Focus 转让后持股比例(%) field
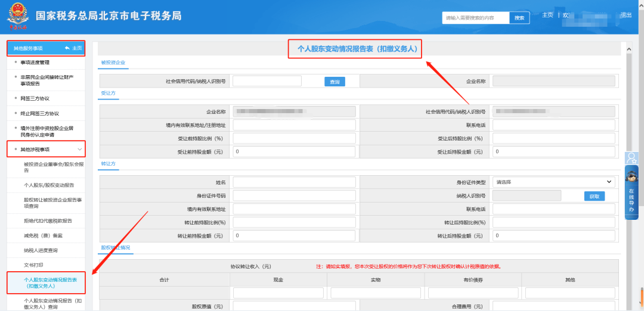Viewport: 644px width, 311px height. pos(553,222)
